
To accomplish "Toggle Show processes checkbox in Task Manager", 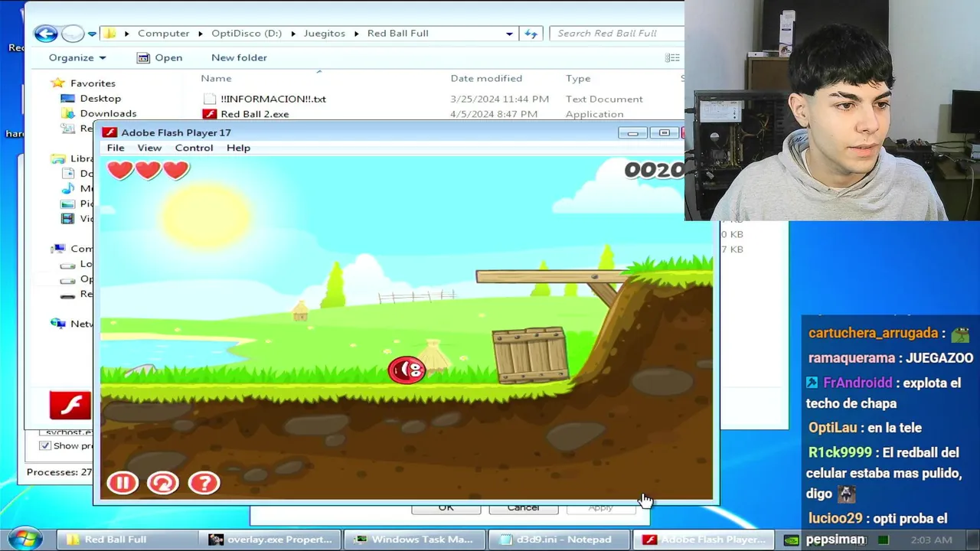I will [45, 445].
